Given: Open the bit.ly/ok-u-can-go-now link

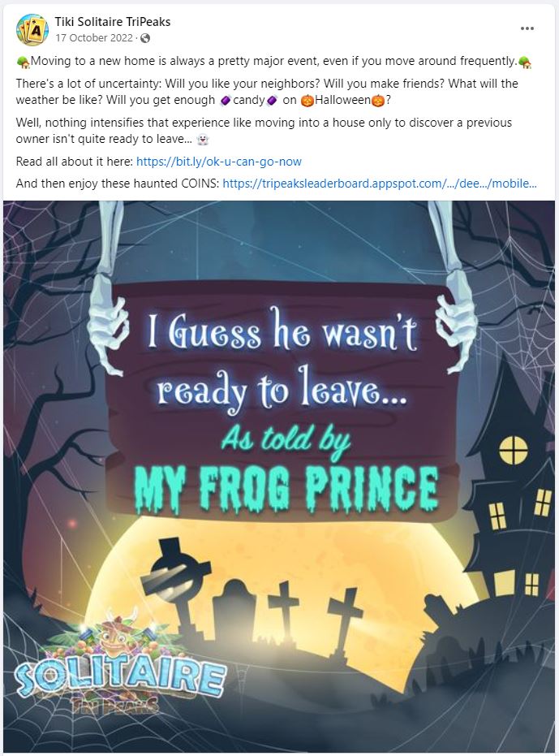Looking at the screenshot, I should [x=219, y=161].
